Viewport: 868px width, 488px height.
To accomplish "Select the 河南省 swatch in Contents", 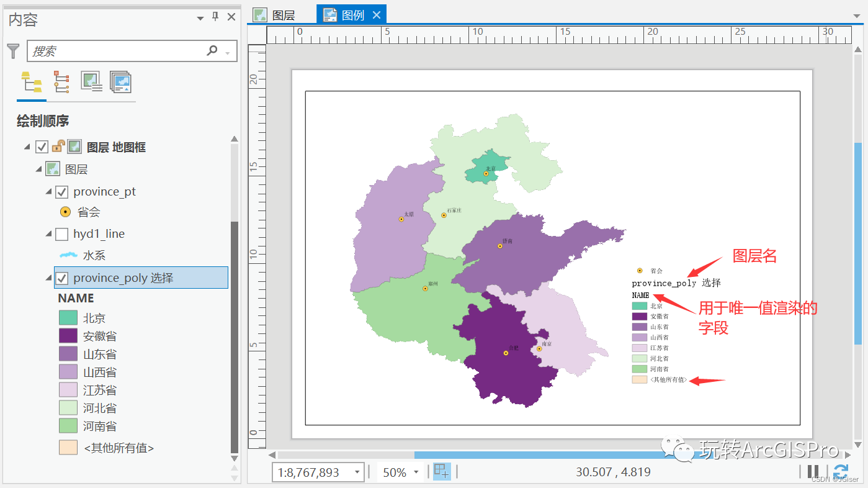I will (x=68, y=426).
